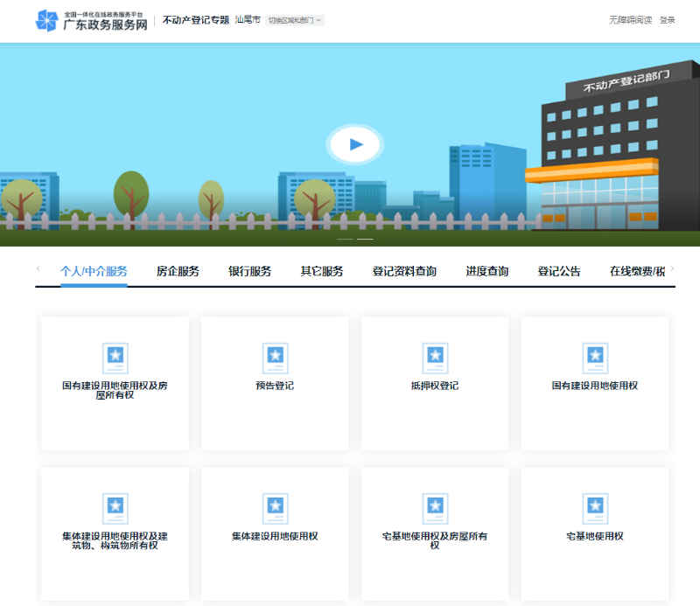This screenshot has width=700, height=606.
Task: Open the 登记资料查询 tab
Action: click(x=404, y=271)
